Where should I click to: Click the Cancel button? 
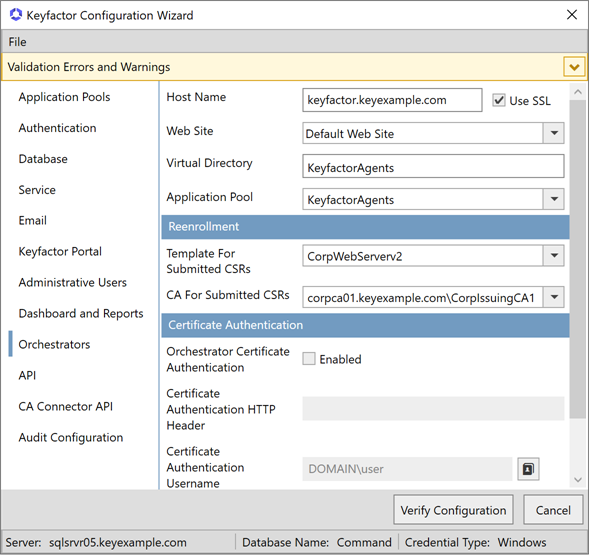pos(553,510)
